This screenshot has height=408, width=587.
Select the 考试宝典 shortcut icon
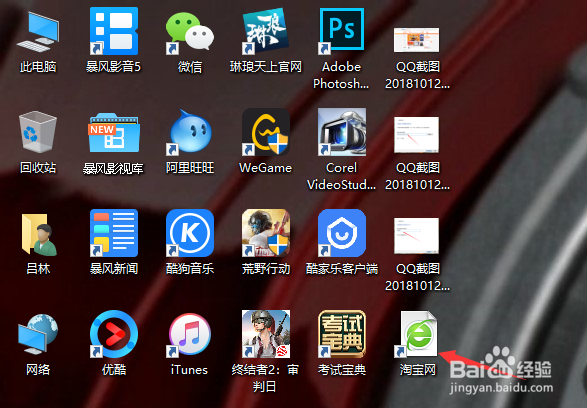point(341,334)
